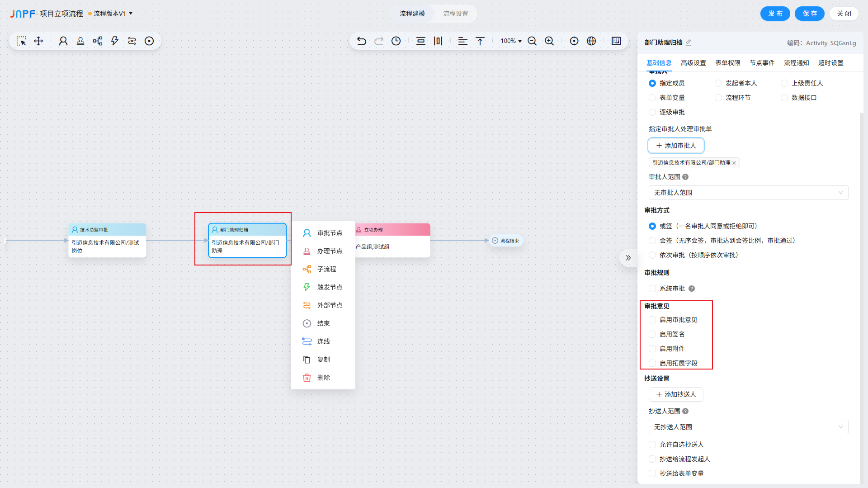The width and height of the screenshot is (868, 488).
Task: Click the 添加审批人 button
Action: click(x=676, y=146)
